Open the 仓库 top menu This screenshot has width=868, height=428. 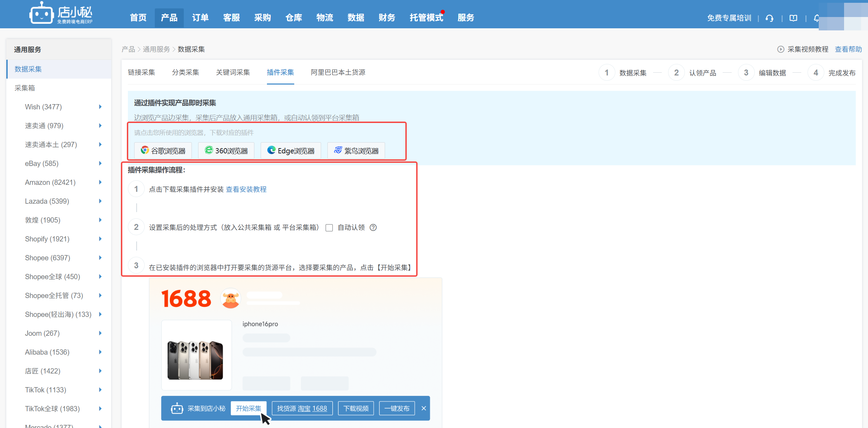coord(294,18)
